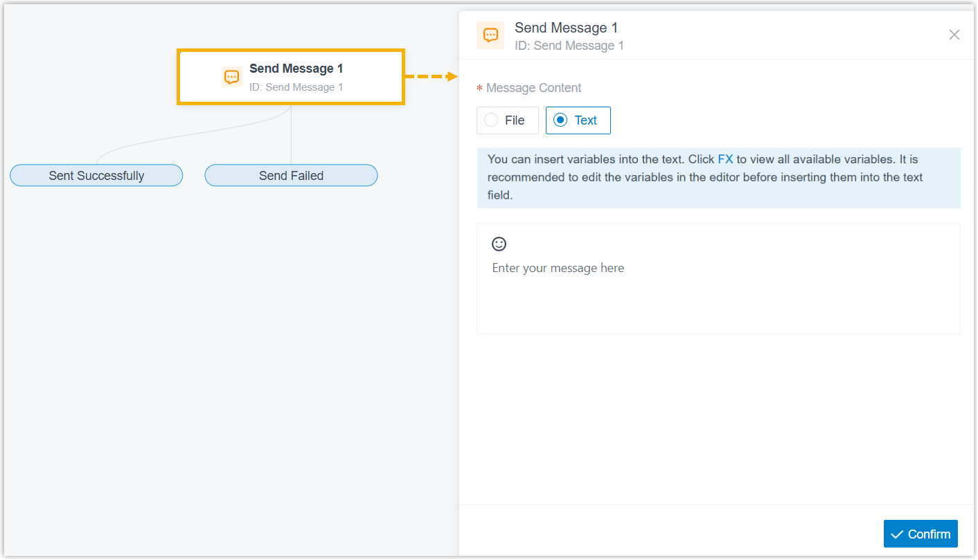Click the chat bubble icon on the canvas node
The image size is (978, 560).
click(x=232, y=77)
